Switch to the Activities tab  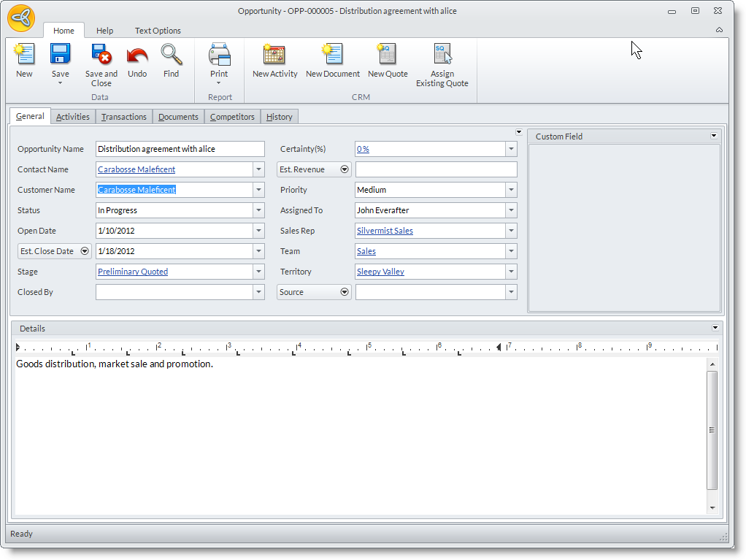[x=73, y=117]
